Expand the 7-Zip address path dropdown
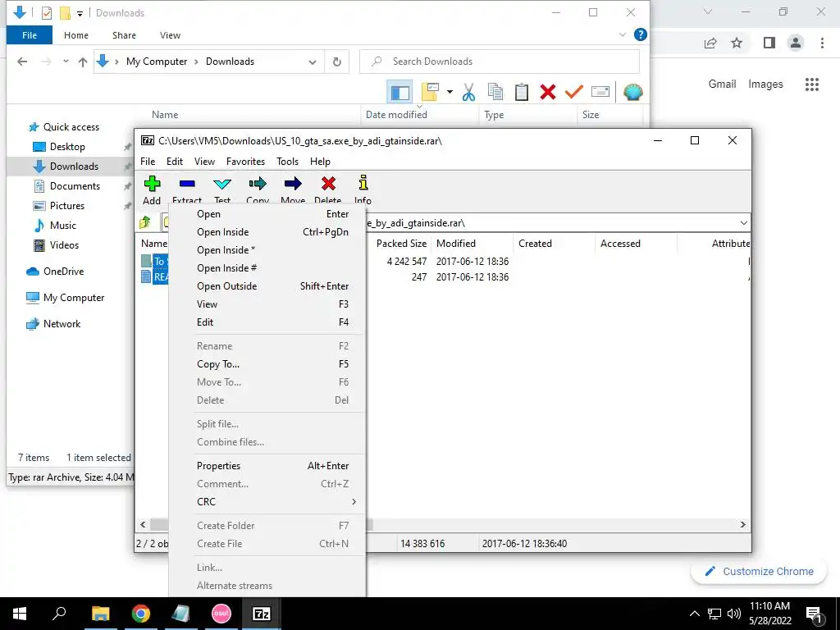This screenshot has height=630, width=840. [x=743, y=223]
